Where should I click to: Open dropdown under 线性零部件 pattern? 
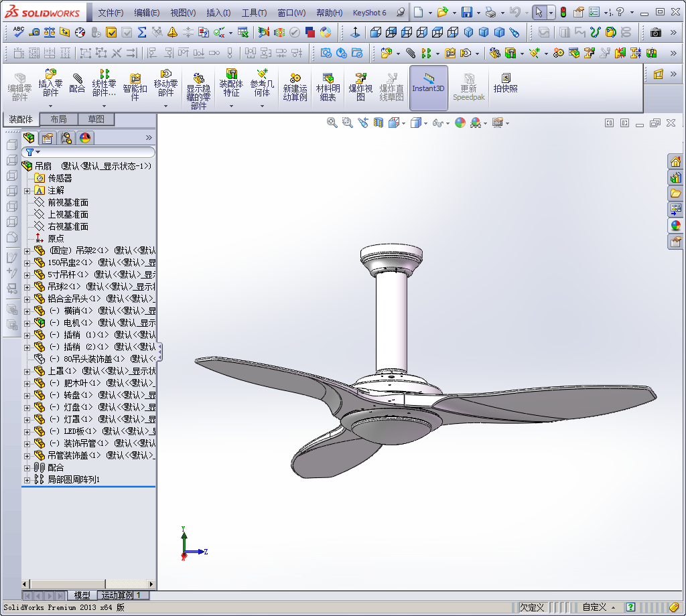coord(104,106)
